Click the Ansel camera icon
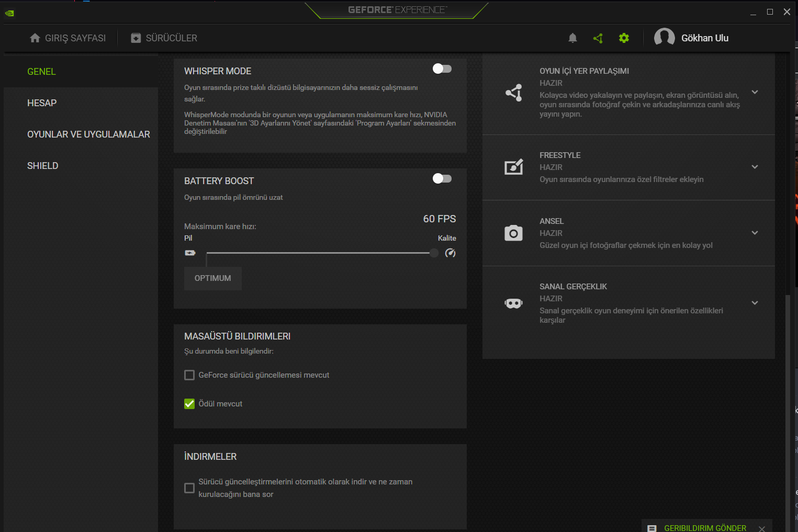798x532 pixels. click(513, 233)
